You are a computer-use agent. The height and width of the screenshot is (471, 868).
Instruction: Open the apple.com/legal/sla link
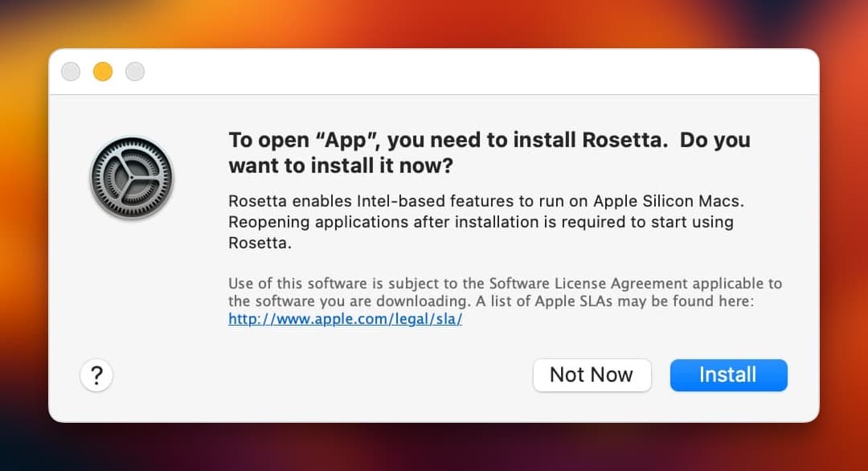pyautogui.click(x=345, y=319)
